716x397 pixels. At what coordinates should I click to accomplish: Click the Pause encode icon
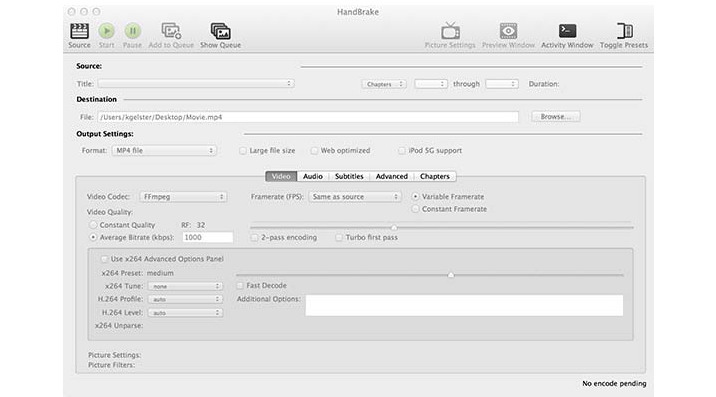[132, 31]
